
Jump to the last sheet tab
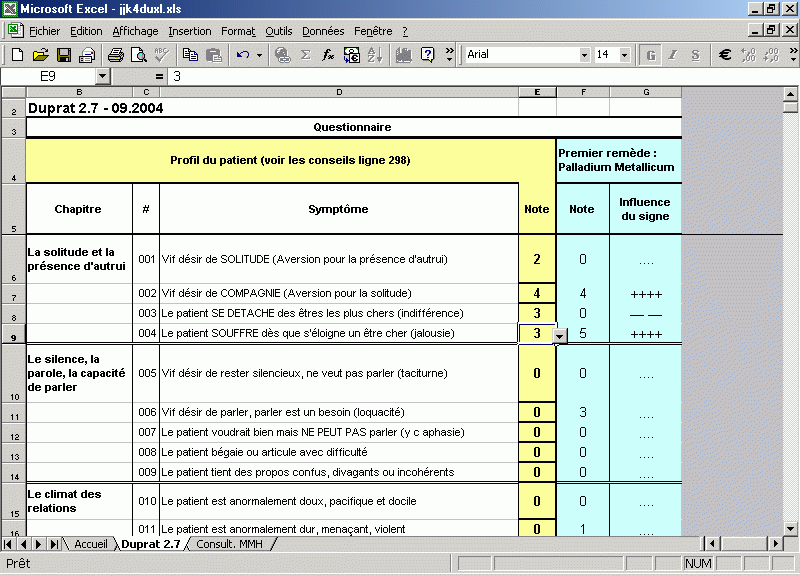(54, 544)
